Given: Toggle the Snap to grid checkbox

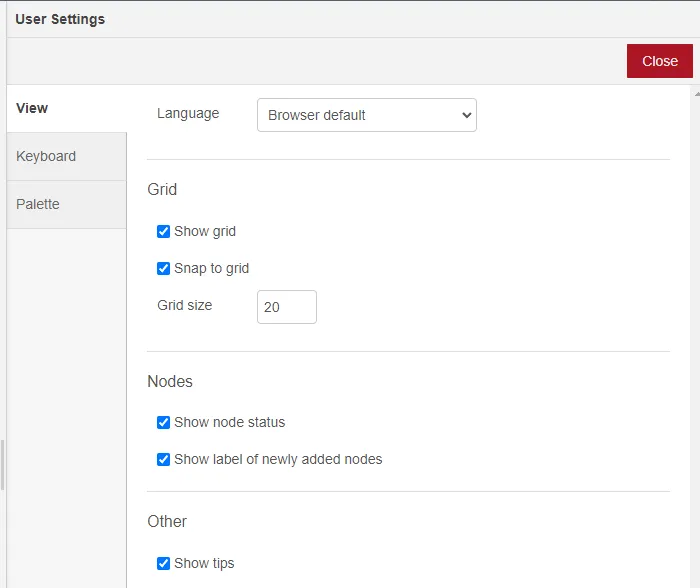Looking at the screenshot, I should tap(163, 268).
